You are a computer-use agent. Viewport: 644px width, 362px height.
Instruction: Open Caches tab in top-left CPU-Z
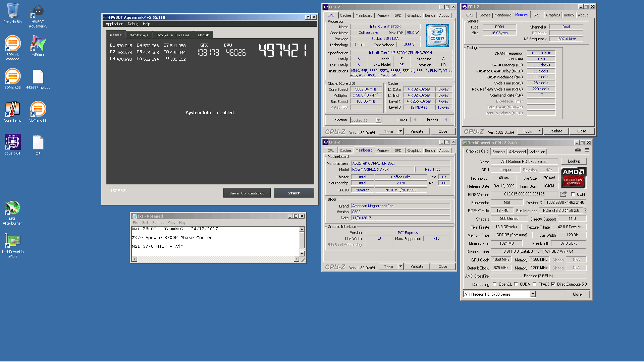(345, 15)
